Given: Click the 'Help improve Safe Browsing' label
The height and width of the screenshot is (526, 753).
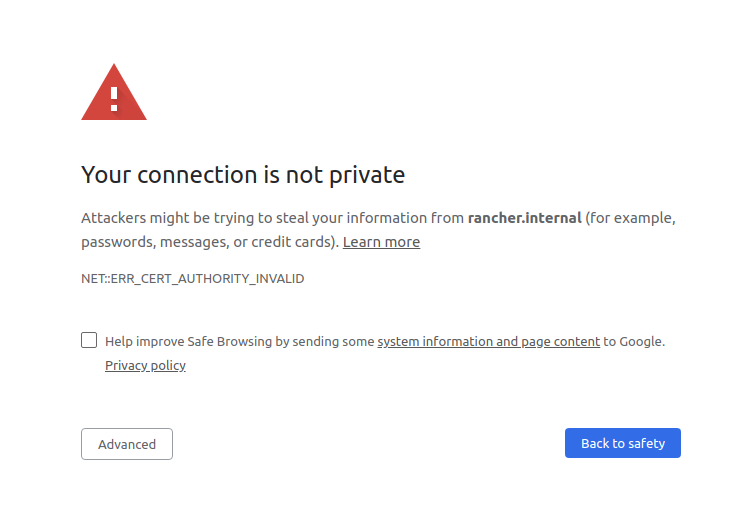Looking at the screenshot, I should coord(188,341).
